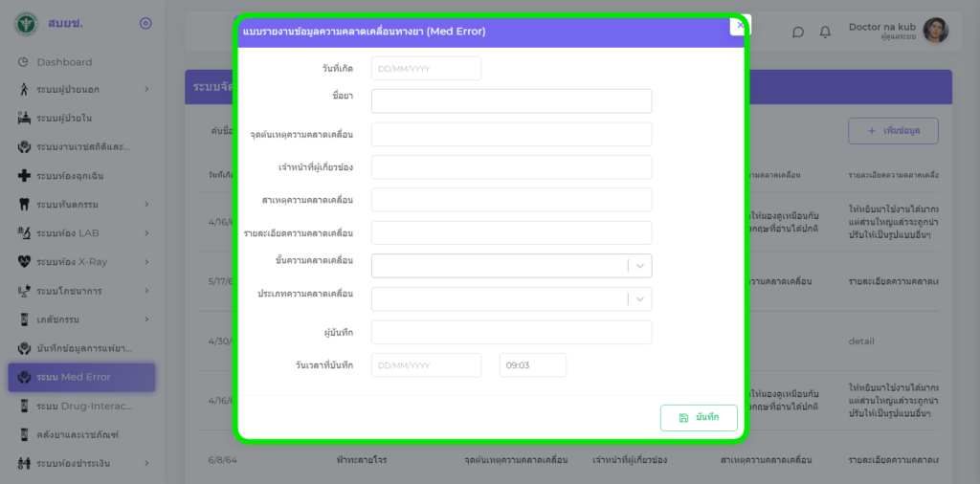Viewport: 980px width, 484px height.
Task: Click the tooth icon for ระบบทันตกรรม
Action: click(24, 205)
